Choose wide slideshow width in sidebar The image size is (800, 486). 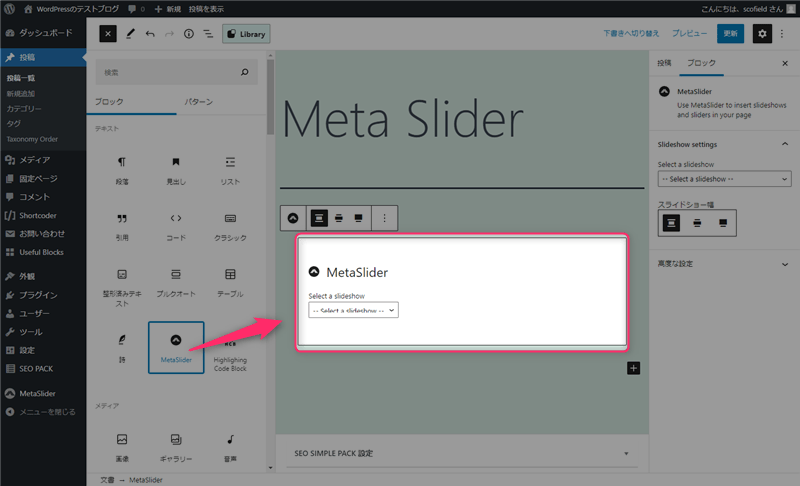tap(697, 223)
